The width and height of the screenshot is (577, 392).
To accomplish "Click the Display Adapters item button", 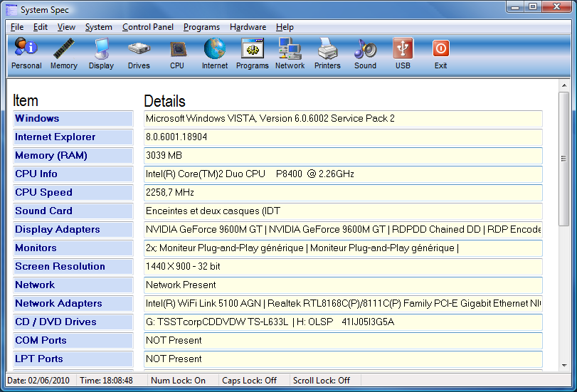I will [73, 229].
